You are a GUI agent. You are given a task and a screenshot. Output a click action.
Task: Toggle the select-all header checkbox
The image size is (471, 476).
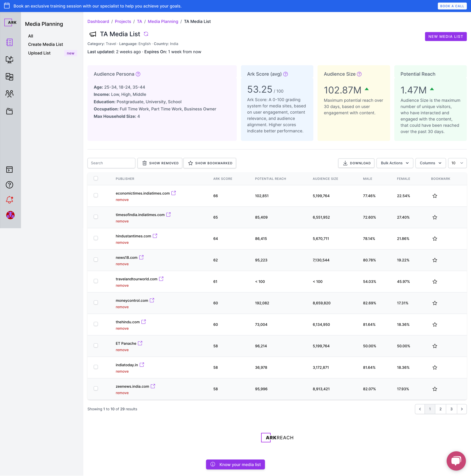(x=96, y=178)
